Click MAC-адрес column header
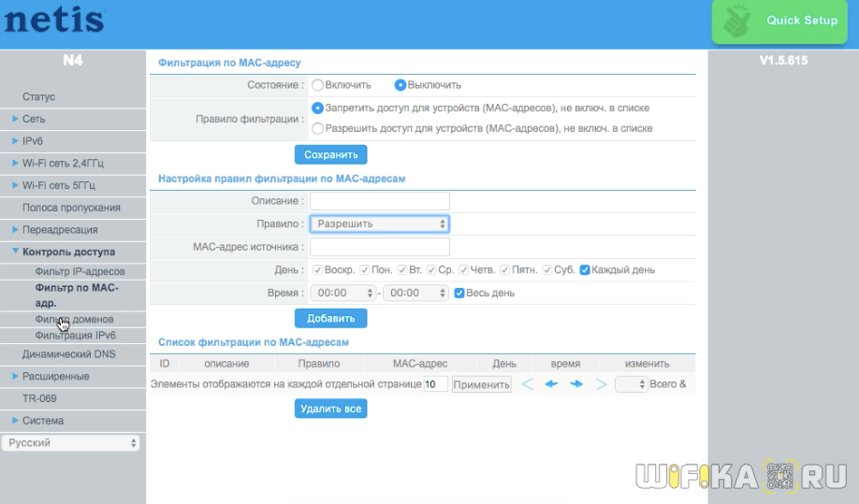859x504 pixels. coord(420,364)
